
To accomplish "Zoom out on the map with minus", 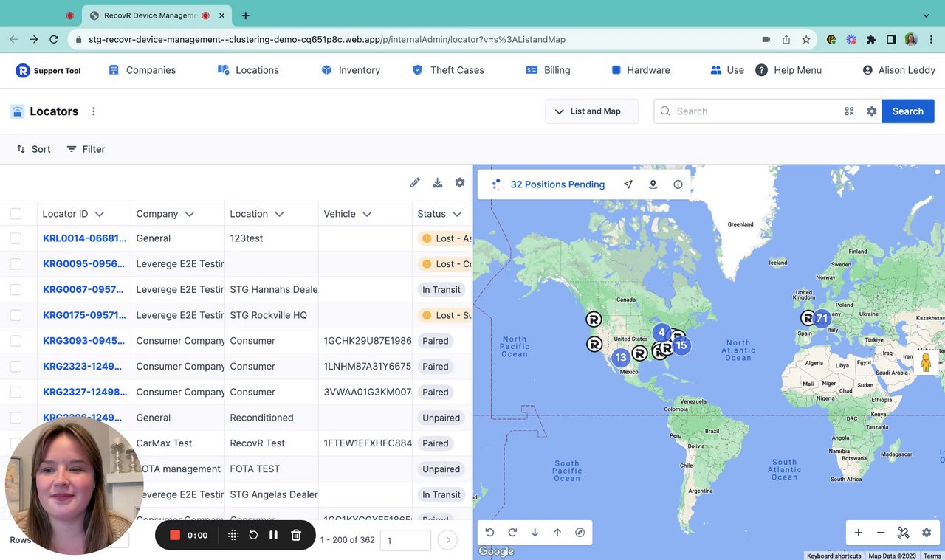I will (881, 533).
